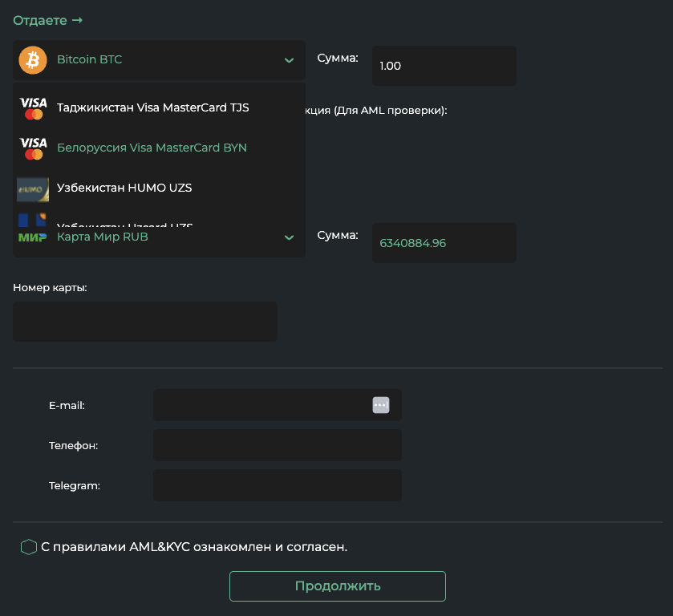Focus the E-mail input field
Screen dimensions: 673x616
point(278,405)
